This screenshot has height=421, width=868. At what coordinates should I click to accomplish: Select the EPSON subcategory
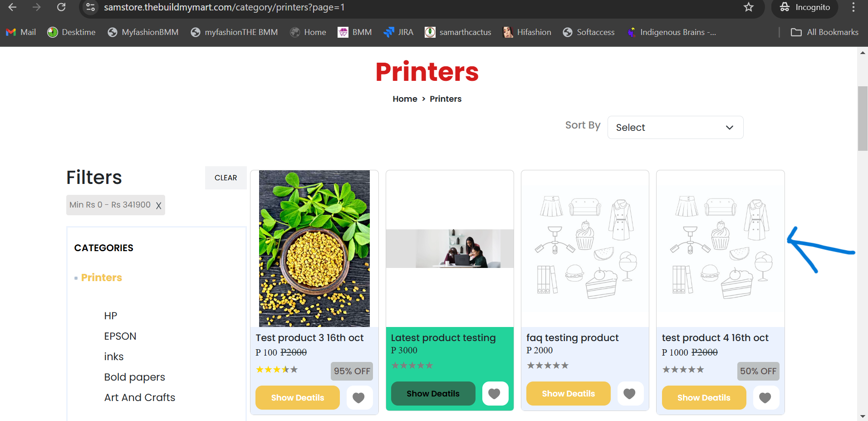click(120, 336)
